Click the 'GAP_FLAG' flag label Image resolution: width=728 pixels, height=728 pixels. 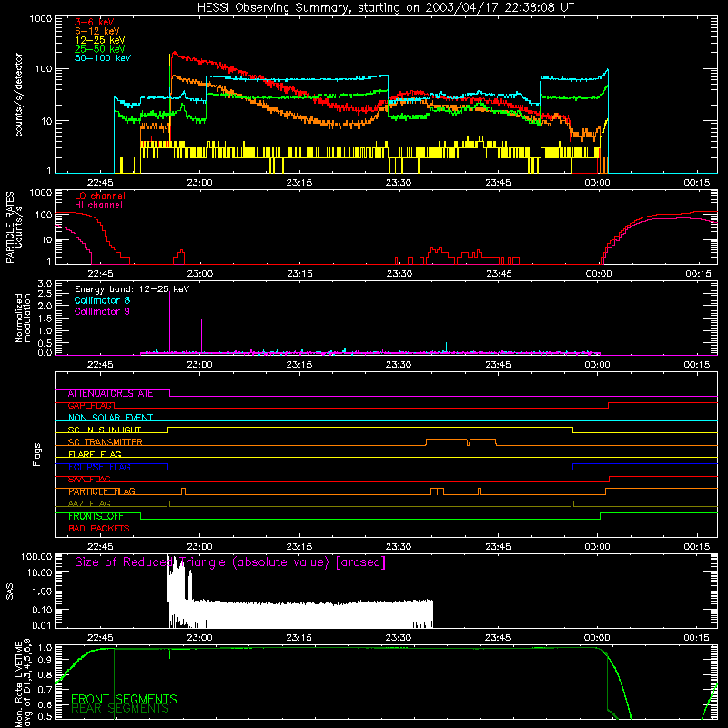91,406
